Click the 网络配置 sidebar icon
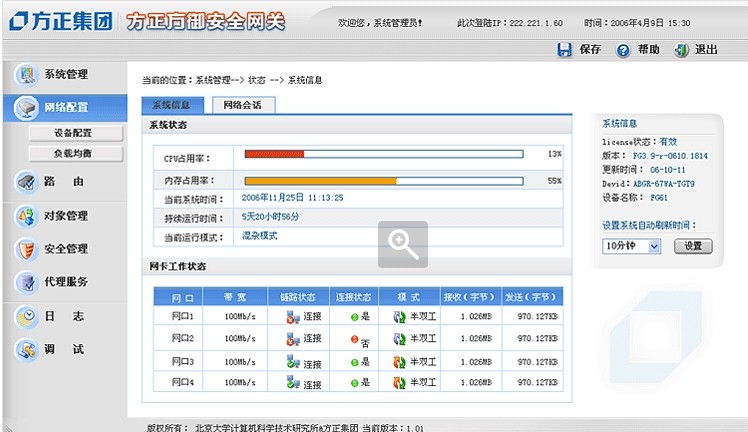The height and width of the screenshot is (432, 748). pyautogui.click(x=26, y=108)
